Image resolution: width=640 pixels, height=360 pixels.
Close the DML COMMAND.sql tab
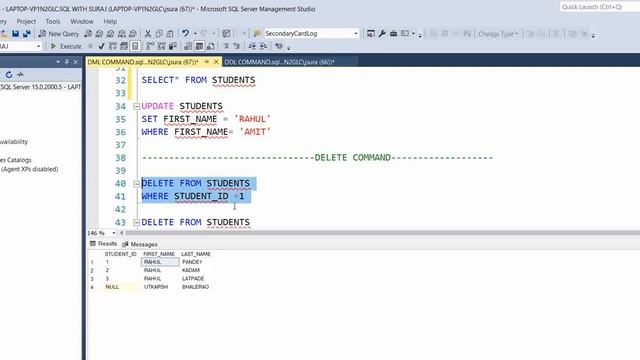click(216, 62)
